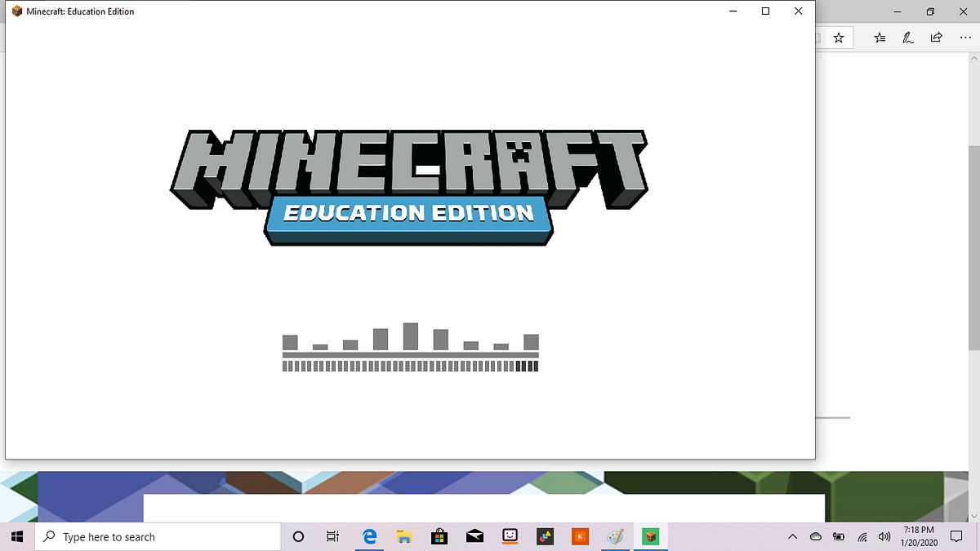Click the Minecraft icon in title bar
Image resolution: width=980 pixels, height=551 pixels.
(x=17, y=11)
